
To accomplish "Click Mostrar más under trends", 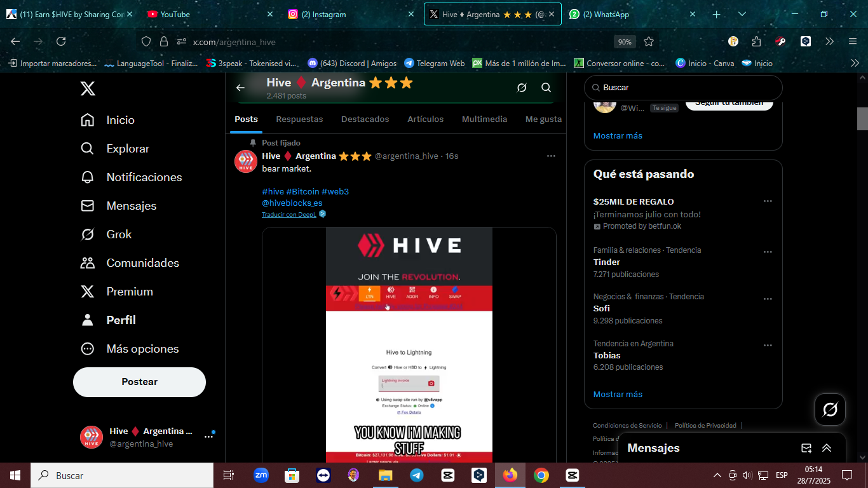I will 618,394.
